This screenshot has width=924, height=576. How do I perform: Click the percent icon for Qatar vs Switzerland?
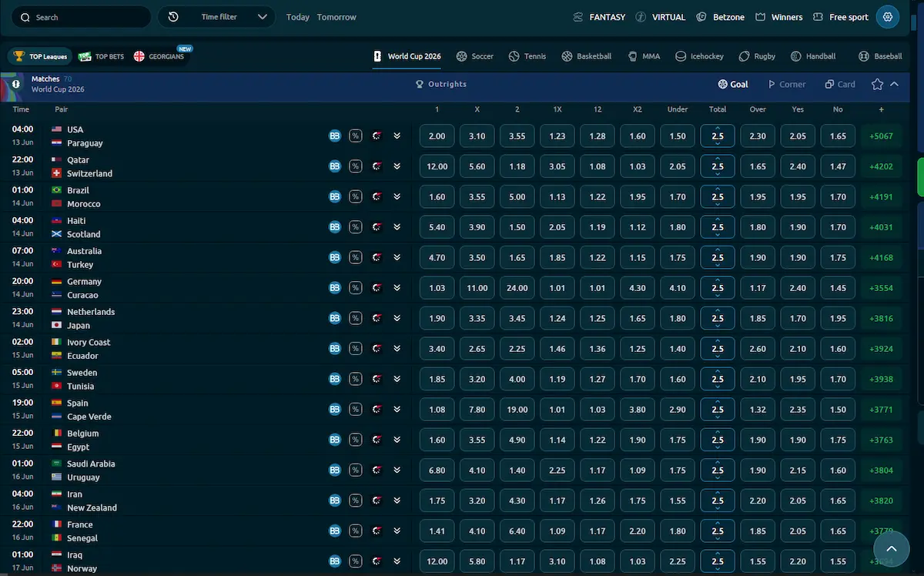tap(356, 166)
